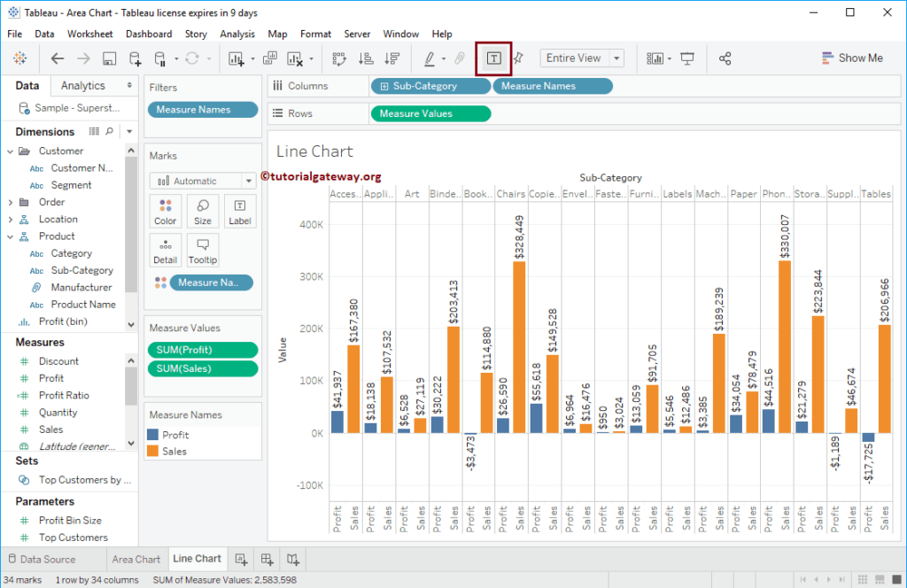Click the Undo back arrow
The width and height of the screenshot is (907, 588).
click(x=58, y=58)
